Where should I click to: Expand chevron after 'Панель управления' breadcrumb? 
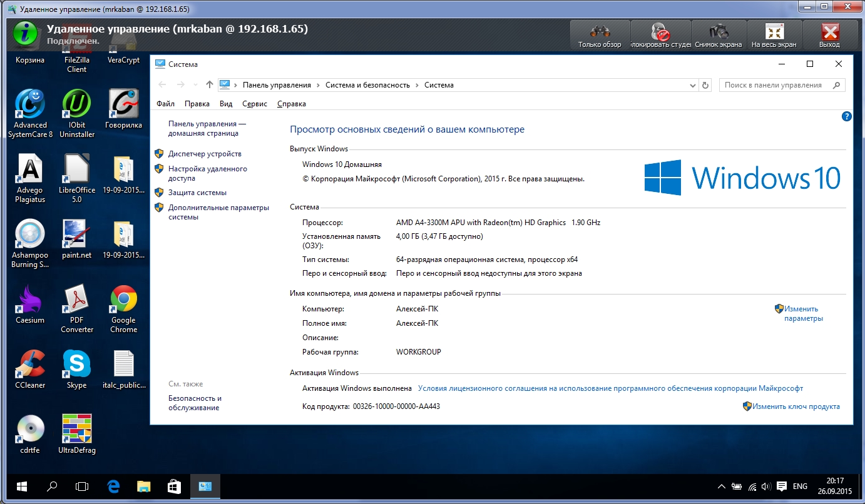(x=318, y=85)
